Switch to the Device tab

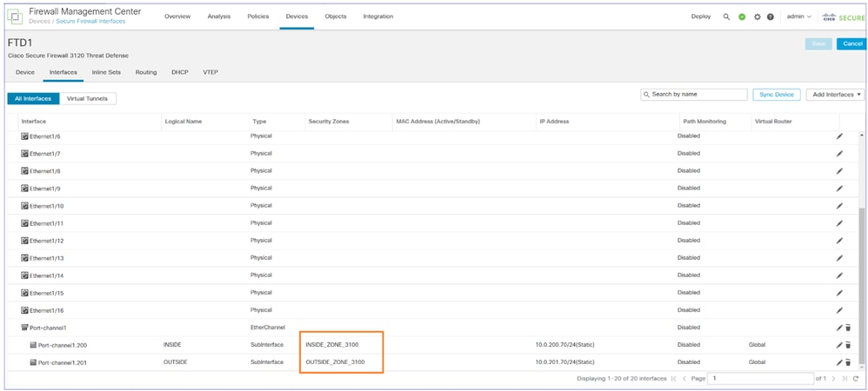(x=25, y=72)
